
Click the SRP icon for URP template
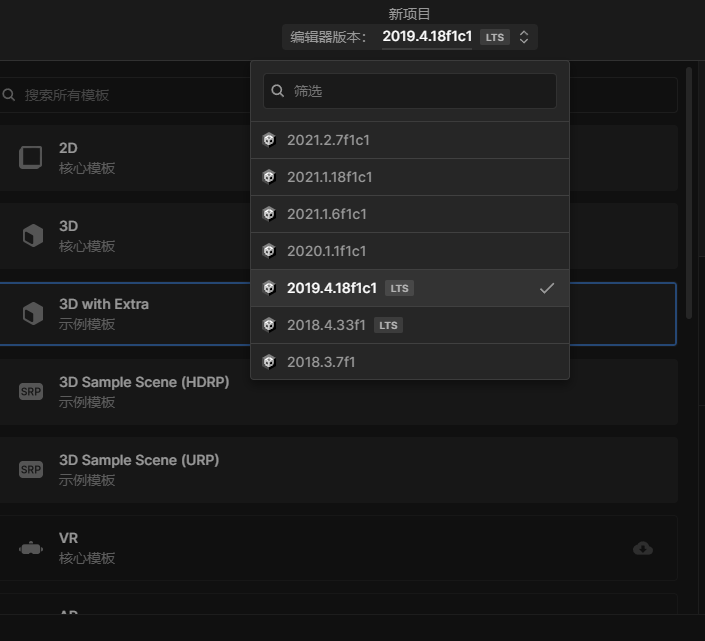(31, 469)
